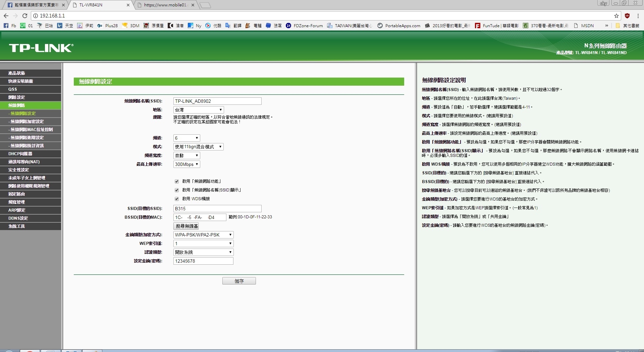Image resolution: width=644 pixels, height=352 pixels.
Task: Open the 系統工具 sidebar menu
Action: 31,226
